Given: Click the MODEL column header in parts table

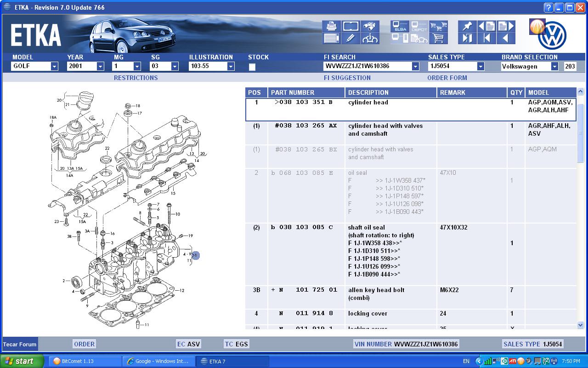Looking at the screenshot, I should [x=551, y=92].
